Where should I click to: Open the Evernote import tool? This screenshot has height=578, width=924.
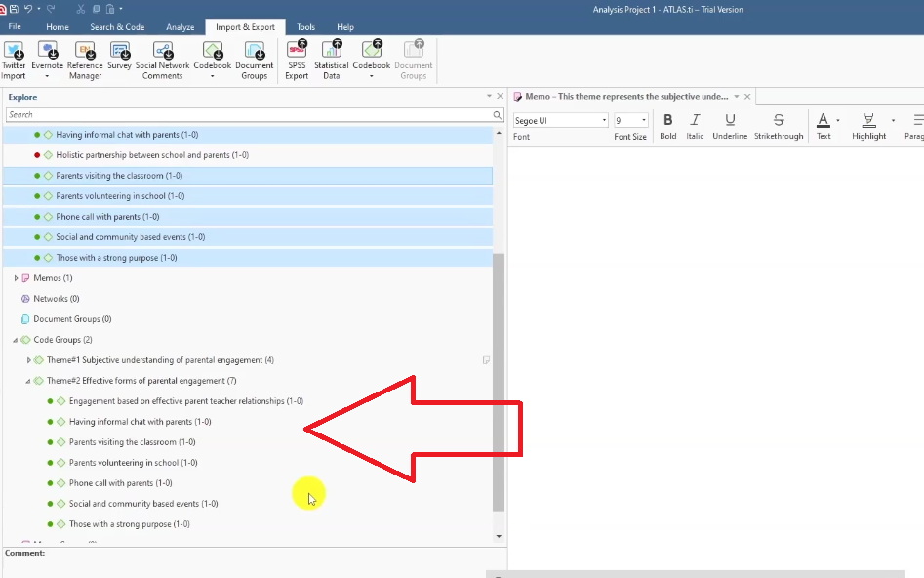47,50
